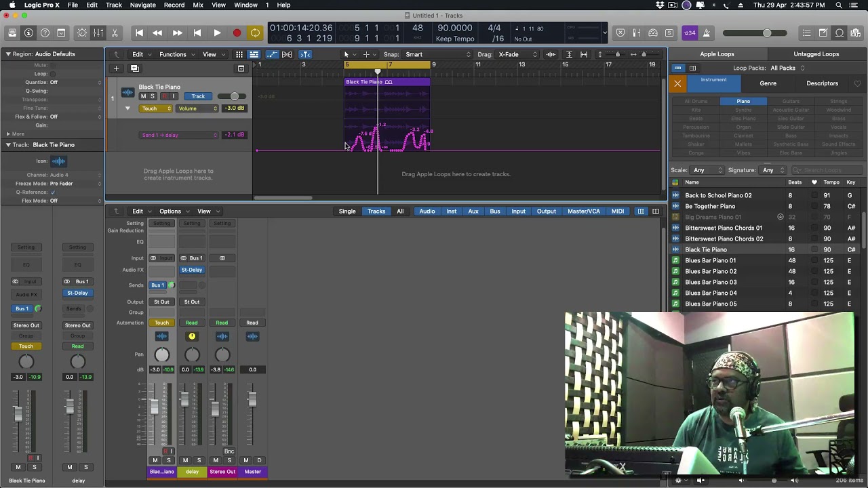Viewport: 868px width, 488px height.
Task: Select Black Tie Piano loop in list
Action: [765, 249]
